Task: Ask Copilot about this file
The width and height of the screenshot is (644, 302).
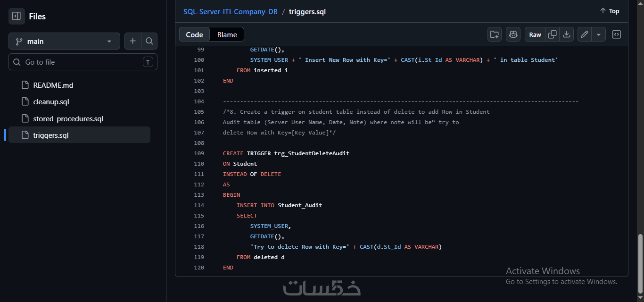Action: tap(513, 34)
